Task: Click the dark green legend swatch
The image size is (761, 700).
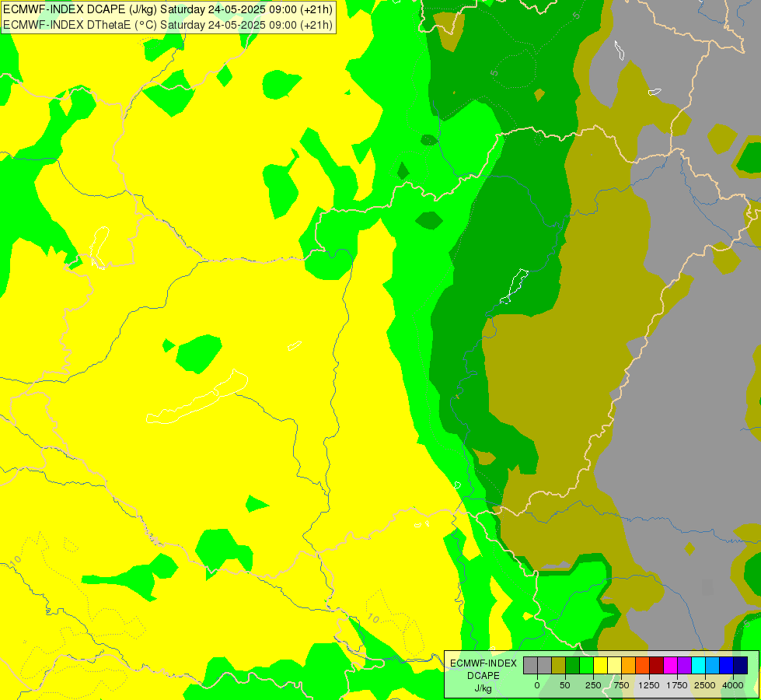Action: [x=572, y=666]
